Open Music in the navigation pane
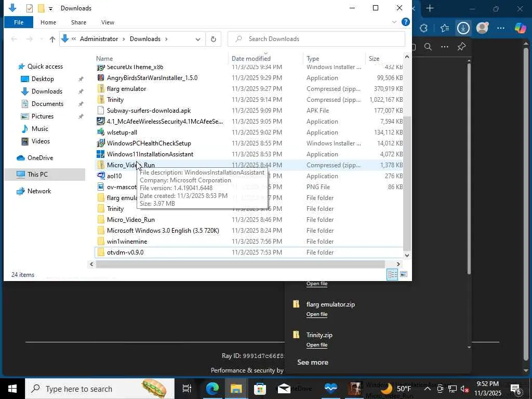Image resolution: width=532 pixels, height=399 pixels. [39, 129]
